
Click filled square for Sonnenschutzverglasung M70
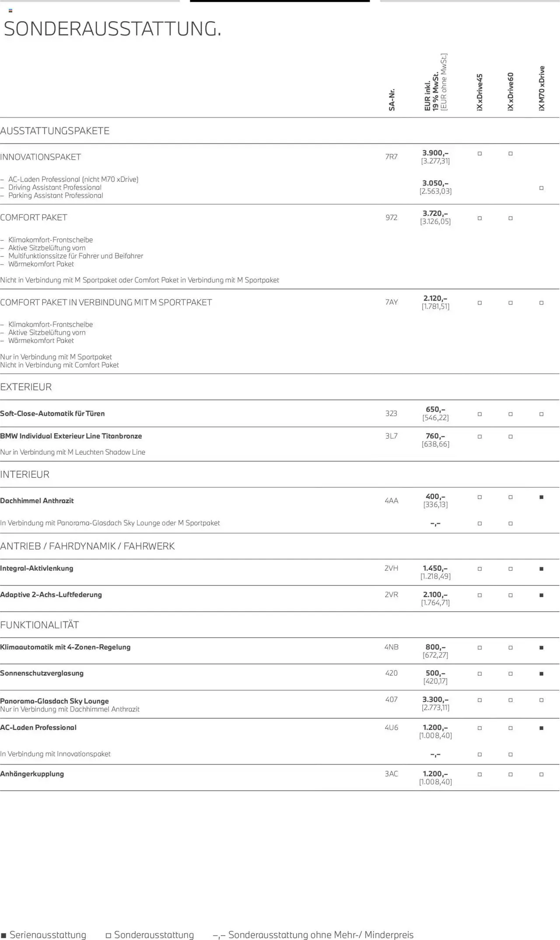[541, 674]
